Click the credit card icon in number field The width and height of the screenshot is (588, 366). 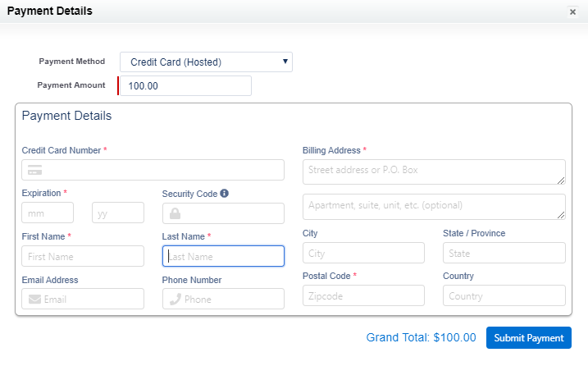pyautogui.click(x=34, y=170)
